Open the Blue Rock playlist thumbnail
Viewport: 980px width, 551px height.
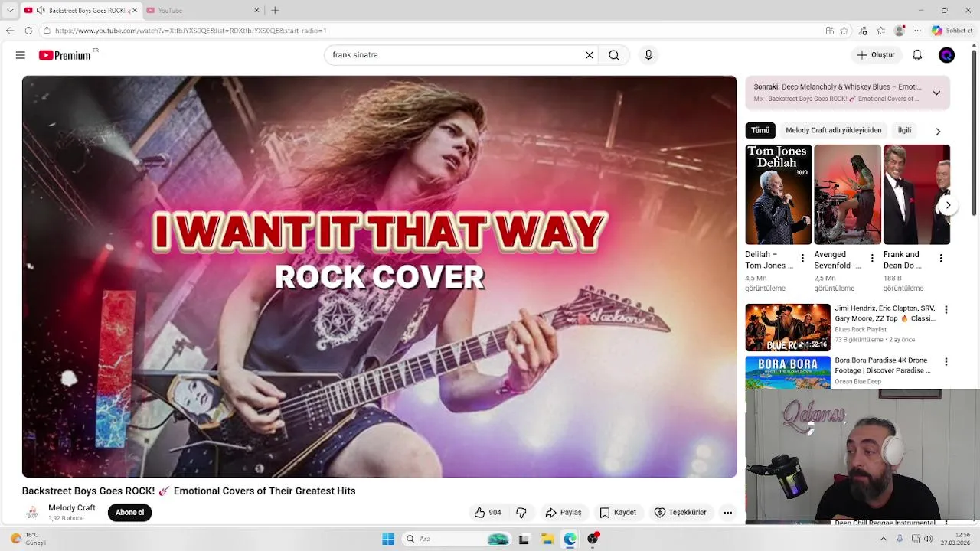[788, 328]
